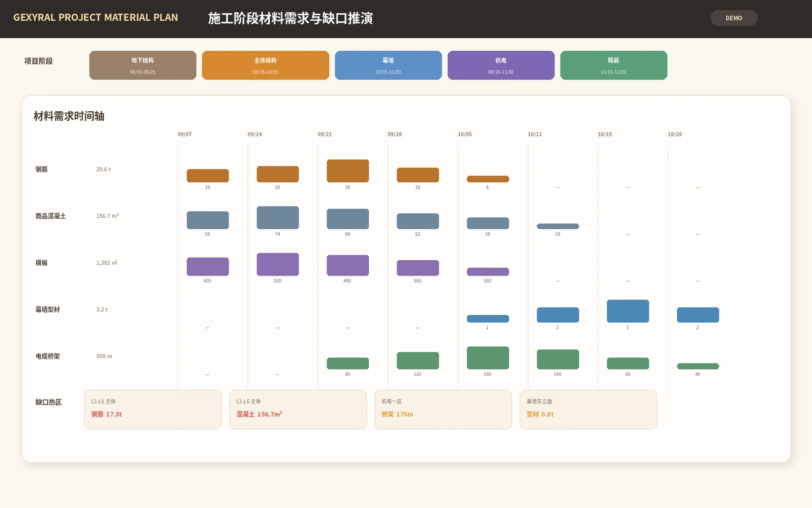Screen dimensions: 812x508
Task: Click the 电缆桥架 bar valued 140
Action: point(558,360)
